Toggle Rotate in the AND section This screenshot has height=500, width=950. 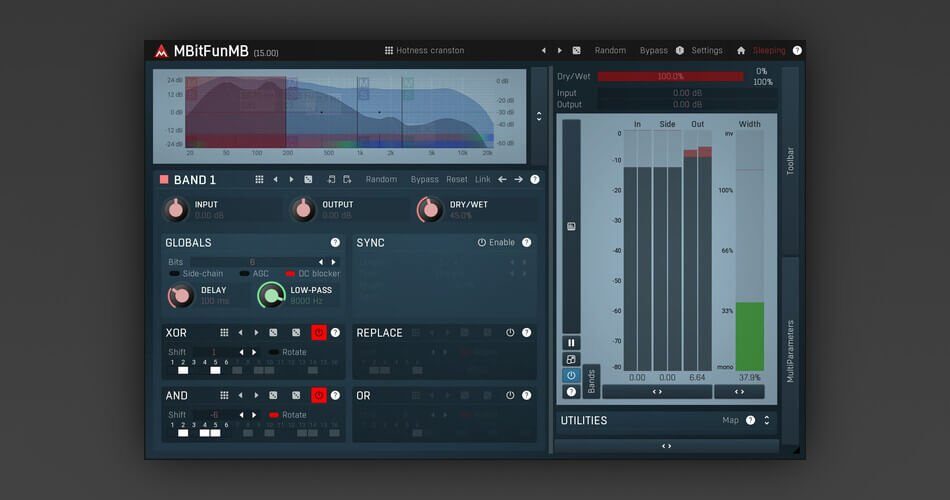point(274,415)
